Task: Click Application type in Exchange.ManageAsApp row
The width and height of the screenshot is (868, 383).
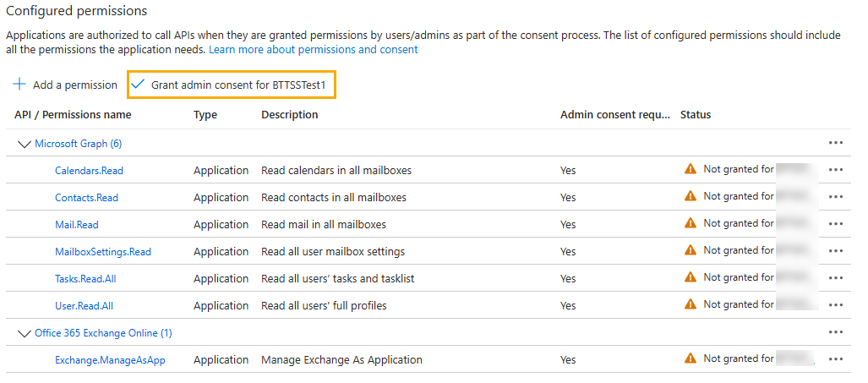Action: [x=221, y=360]
